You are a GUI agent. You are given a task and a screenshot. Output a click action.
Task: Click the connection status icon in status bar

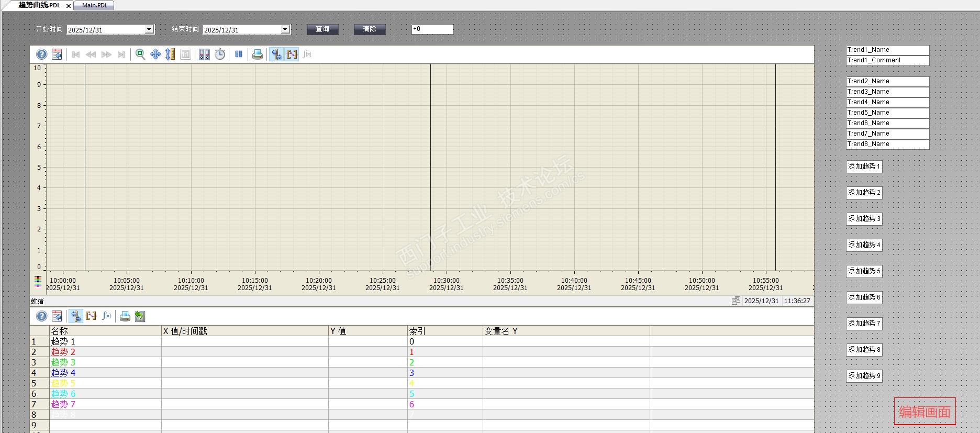click(x=736, y=301)
